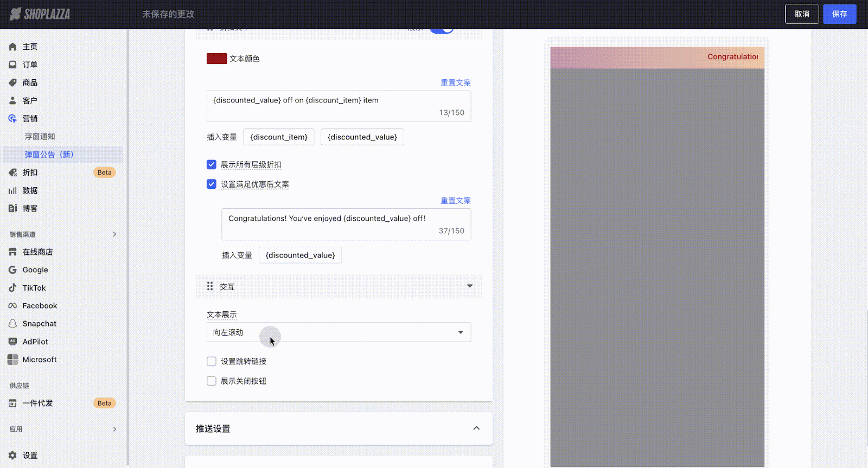The image size is (868, 468).
Task: Open the 折扣 discount icon
Action: 12,172
